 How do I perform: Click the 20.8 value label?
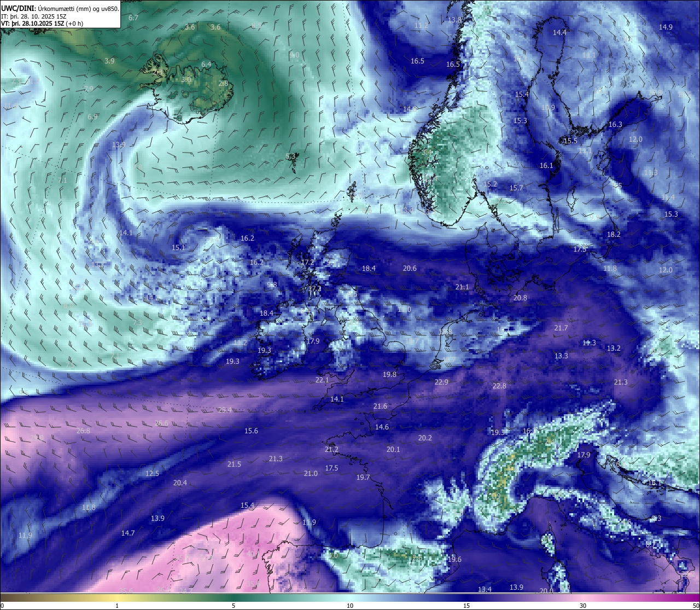pos(520,298)
